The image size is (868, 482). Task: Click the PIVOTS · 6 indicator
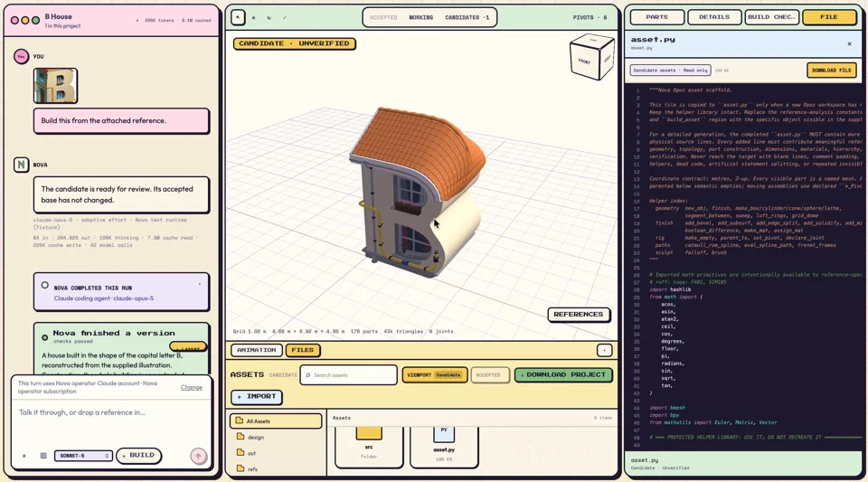pyautogui.click(x=590, y=18)
